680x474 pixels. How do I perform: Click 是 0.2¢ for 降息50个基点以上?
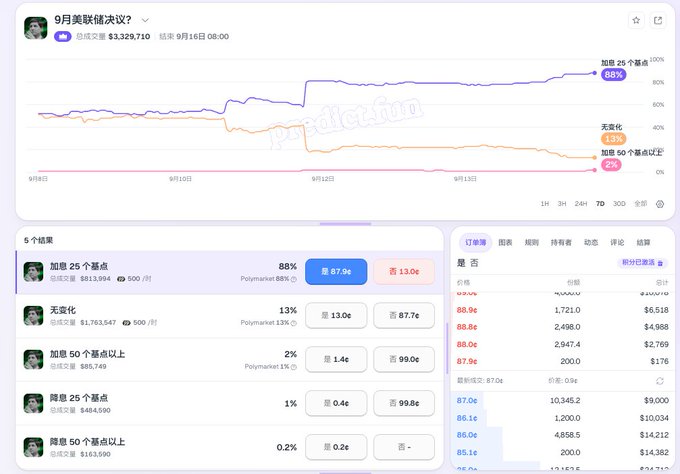(x=336, y=447)
